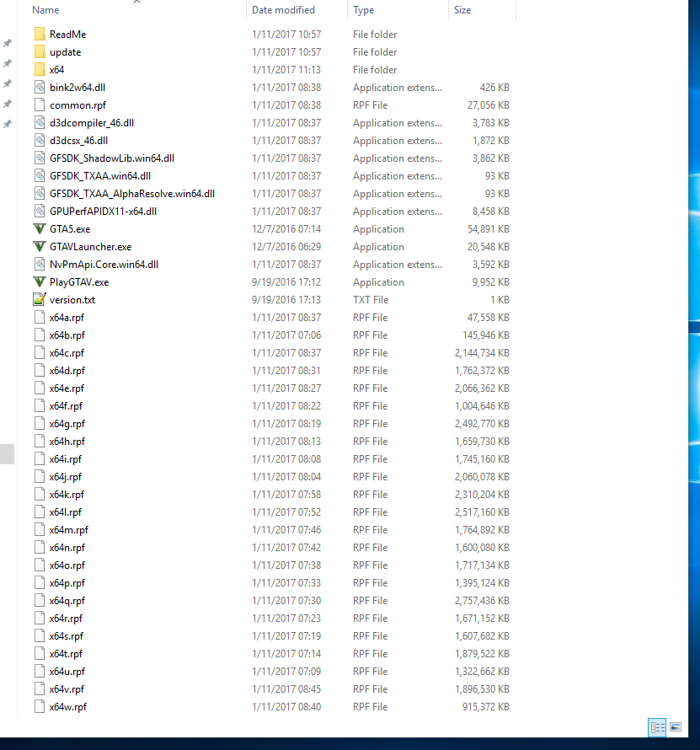The image size is (700, 750).
Task: Click the x64 folder icon
Action: (40, 70)
